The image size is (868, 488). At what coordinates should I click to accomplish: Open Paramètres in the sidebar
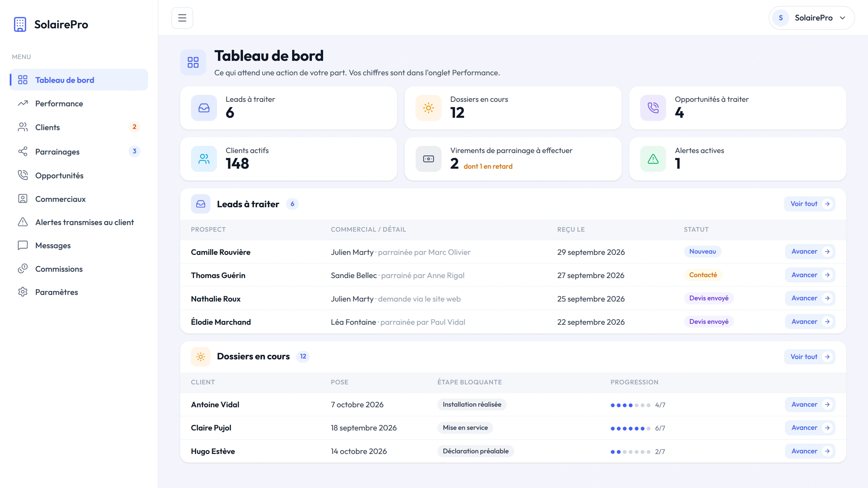(79, 292)
